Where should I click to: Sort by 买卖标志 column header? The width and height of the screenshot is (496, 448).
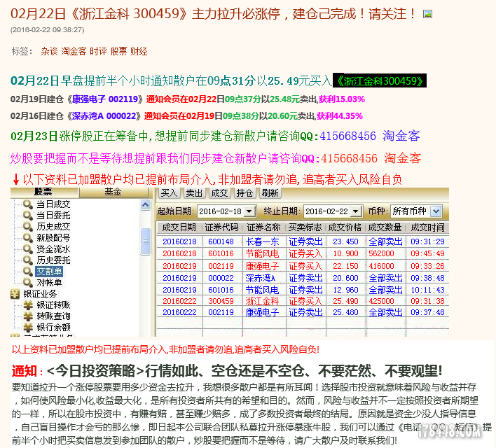[x=305, y=227]
